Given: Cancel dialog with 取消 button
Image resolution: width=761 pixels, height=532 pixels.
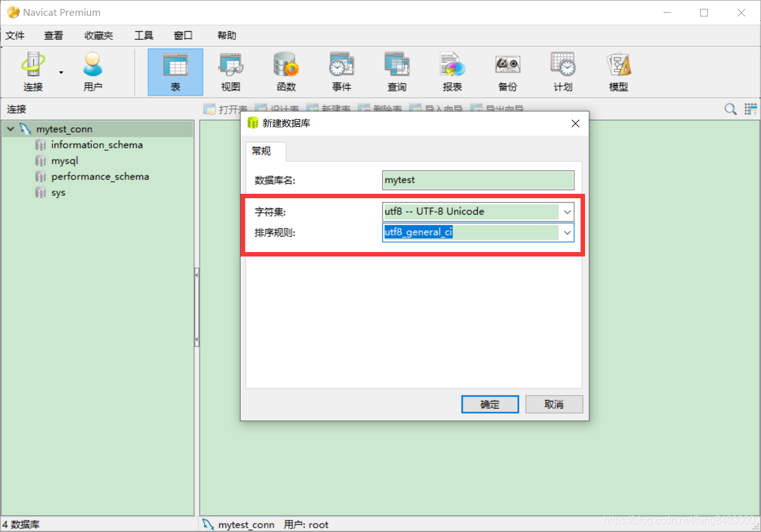Looking at the screenshot, I should [x=554, y=405].
